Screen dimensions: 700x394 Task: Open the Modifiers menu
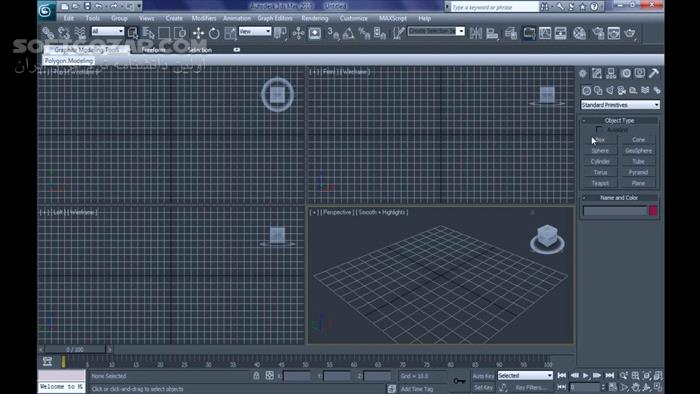[x=204, y=18]
